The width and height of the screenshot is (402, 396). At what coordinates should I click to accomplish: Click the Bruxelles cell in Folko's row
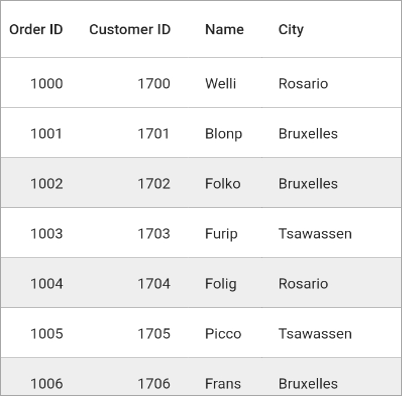[308, 184]
